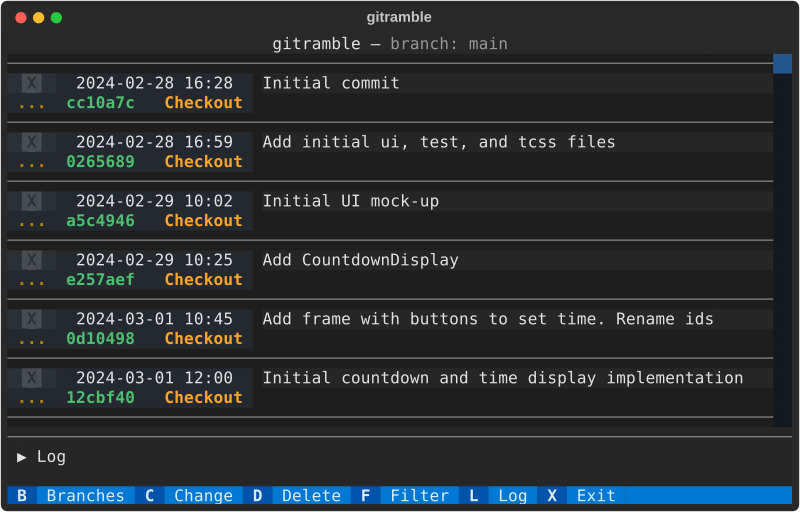
Task: Click commit hash 0d10498
Action: click(x=101, y=339)
